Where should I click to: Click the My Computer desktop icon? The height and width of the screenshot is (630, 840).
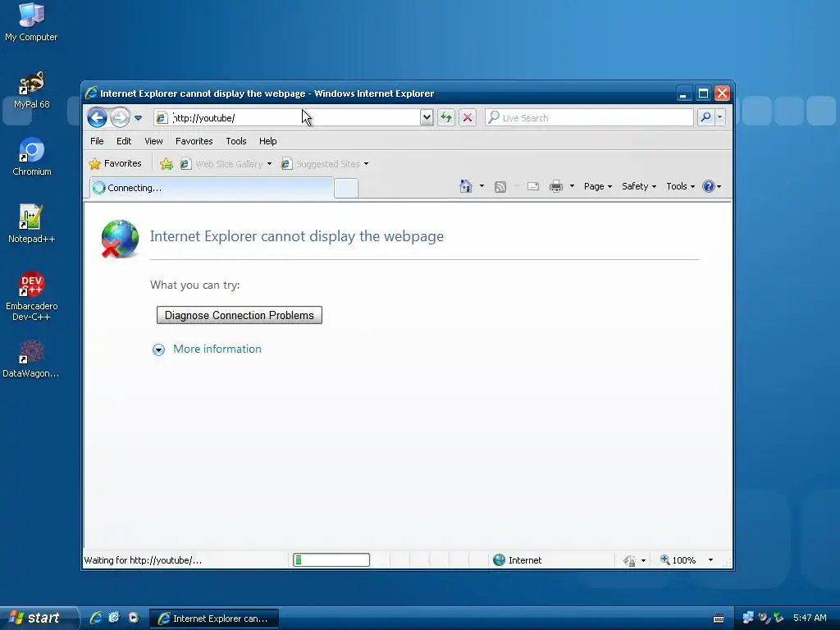tap(31, 22)
